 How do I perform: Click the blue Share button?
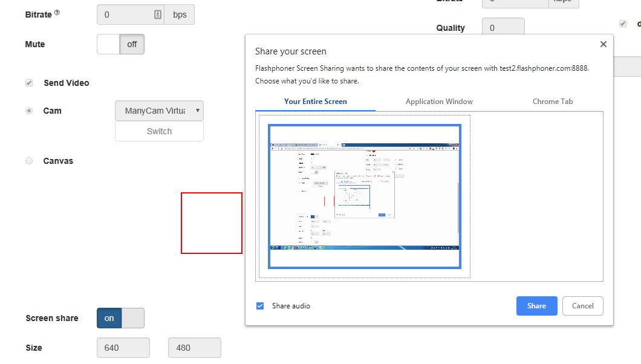click(536, 306)
